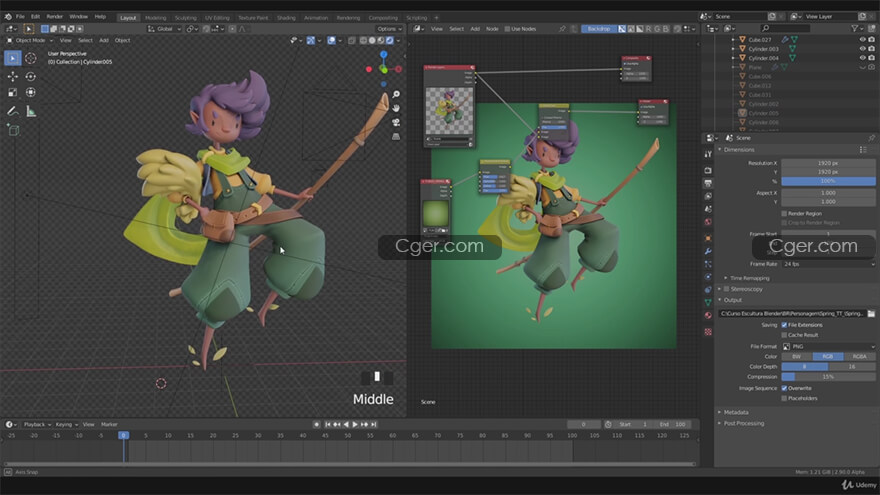Image resolution: width=880 pixels, height=495 pixels.
Task: Open the Modifiers wrench properties icon
Action: (708, 251)
